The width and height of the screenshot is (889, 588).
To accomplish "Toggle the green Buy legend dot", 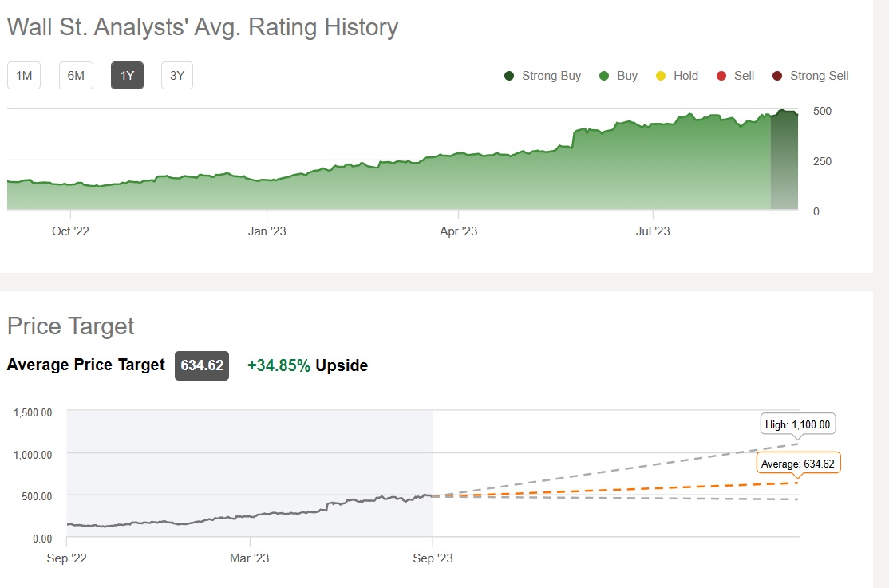I will tap(604, 76).
